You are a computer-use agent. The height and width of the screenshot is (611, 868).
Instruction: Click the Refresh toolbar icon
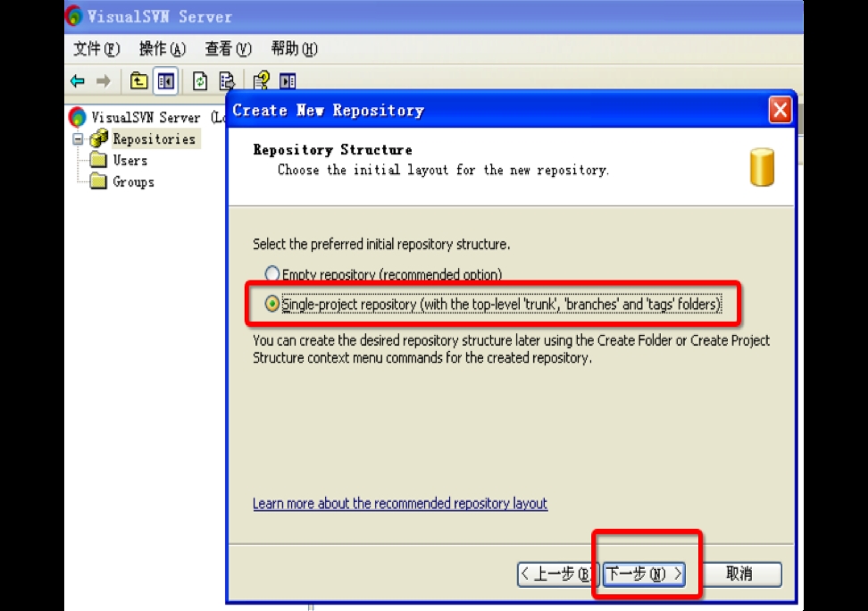pos(200,81)
